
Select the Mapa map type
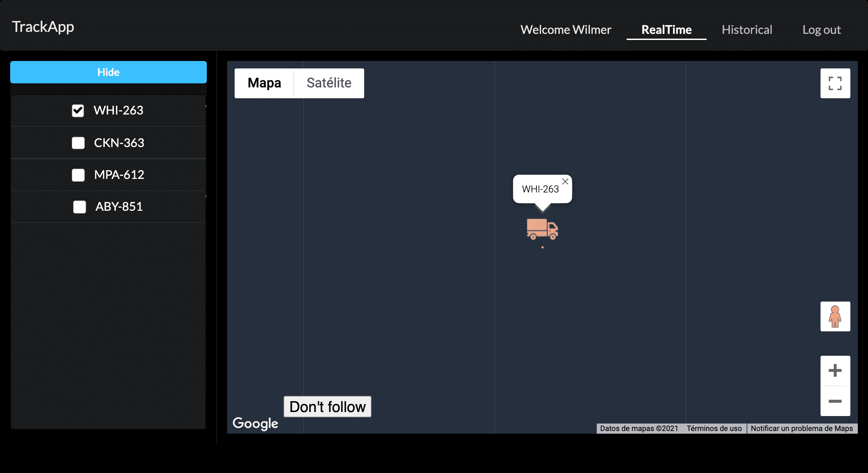pos(264,83)
